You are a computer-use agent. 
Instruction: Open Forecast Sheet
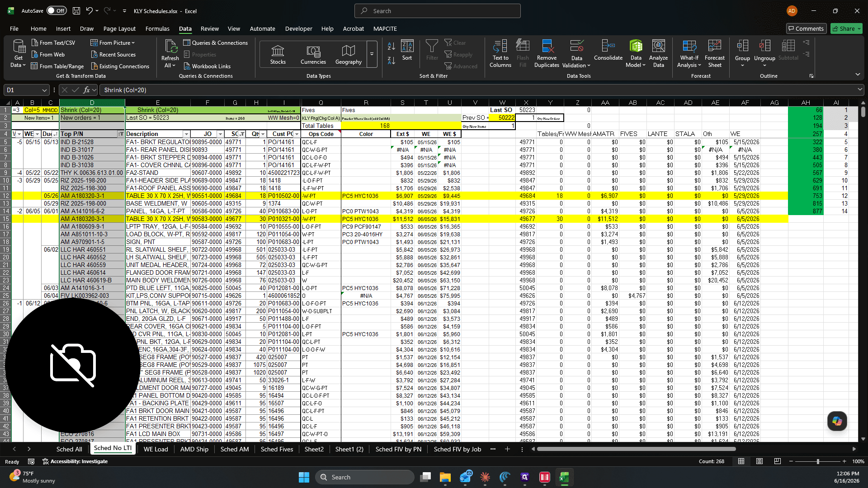coord(714,53)
